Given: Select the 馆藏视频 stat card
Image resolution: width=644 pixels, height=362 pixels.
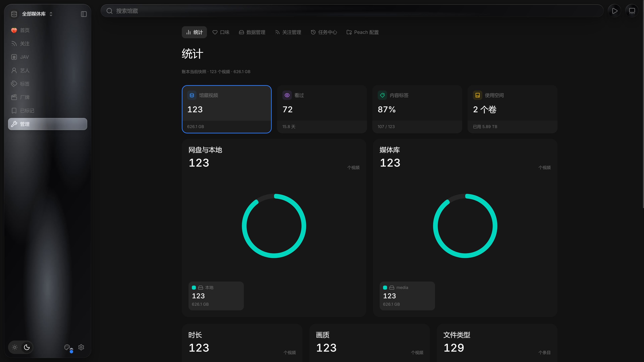Looking at the screenshot, I should click(x=227, y=109).
